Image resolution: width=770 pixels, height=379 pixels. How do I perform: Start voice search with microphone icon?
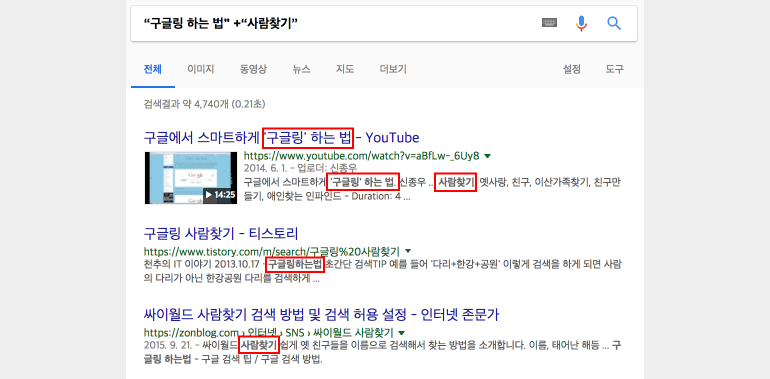tap(581, 23)
